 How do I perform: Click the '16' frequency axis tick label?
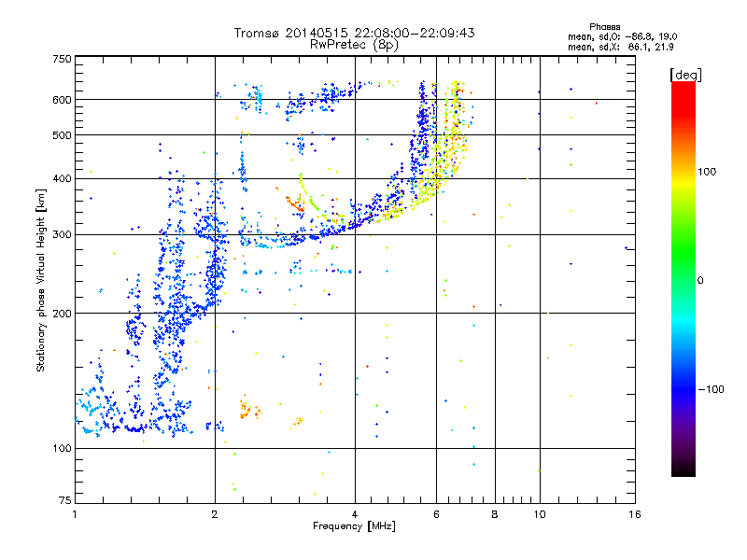[x=635, y=514]
